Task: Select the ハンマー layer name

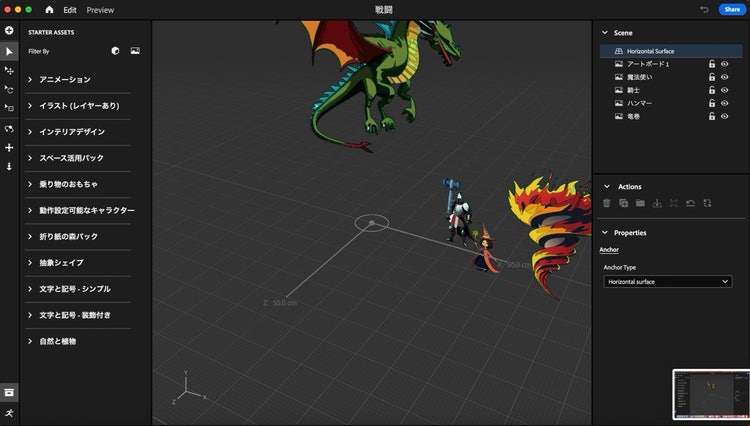Action: point(640,103)
